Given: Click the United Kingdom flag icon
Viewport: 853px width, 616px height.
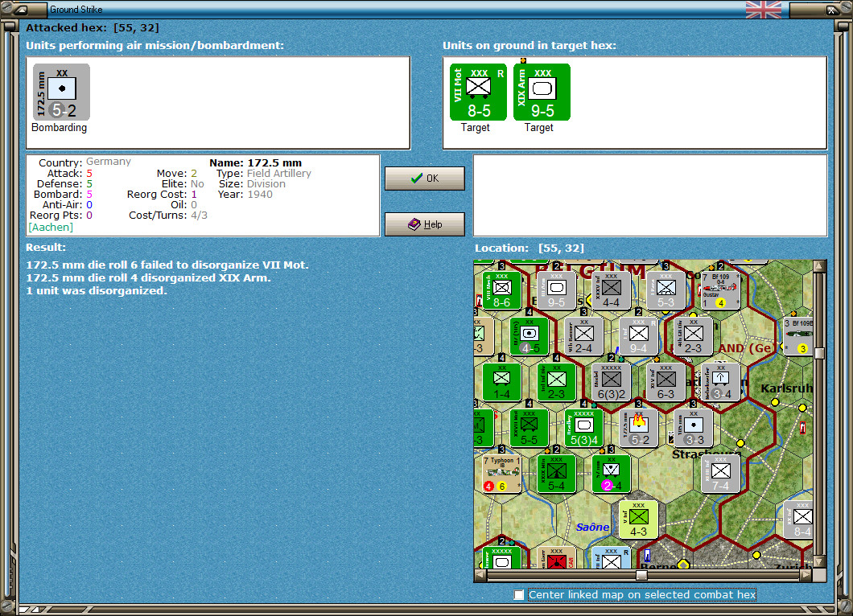Looking at the screenshot, I should (x=763, y=9).
